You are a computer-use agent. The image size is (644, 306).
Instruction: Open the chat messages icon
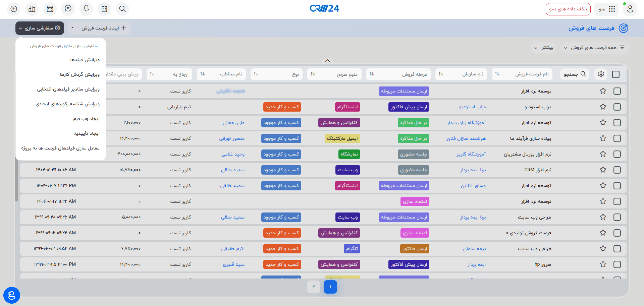[68, 9]
